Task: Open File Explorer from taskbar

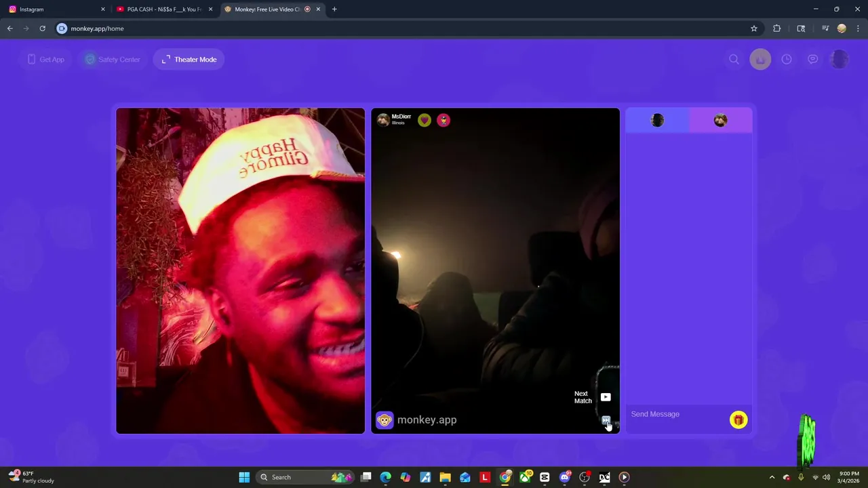Action: tap(445, 477)
